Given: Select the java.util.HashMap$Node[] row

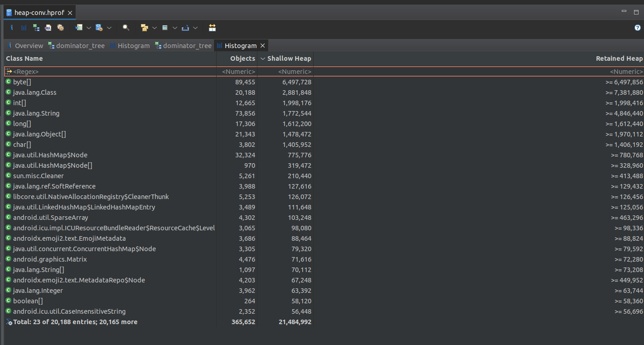Looking at the screenshot, I should [x=324, y=165].
